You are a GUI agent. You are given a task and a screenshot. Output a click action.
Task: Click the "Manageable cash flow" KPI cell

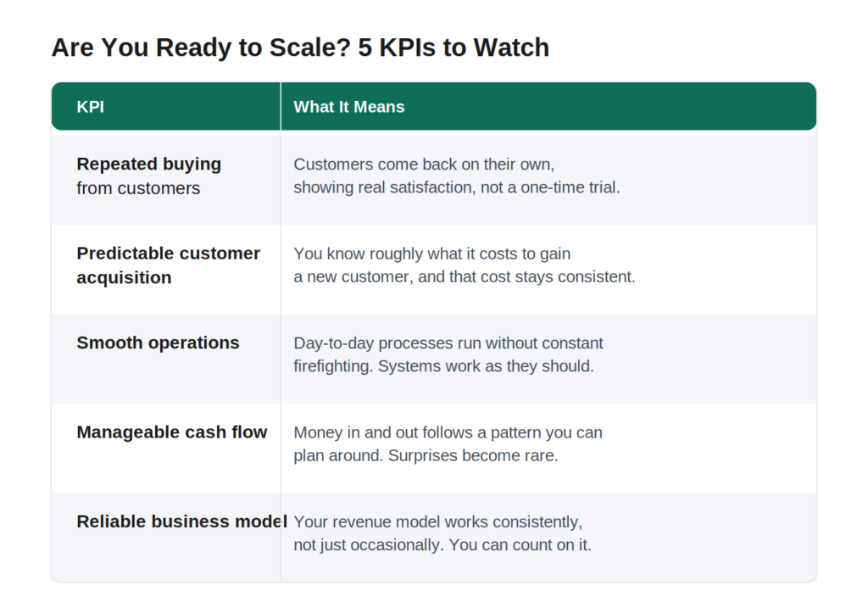coord(166,448)
